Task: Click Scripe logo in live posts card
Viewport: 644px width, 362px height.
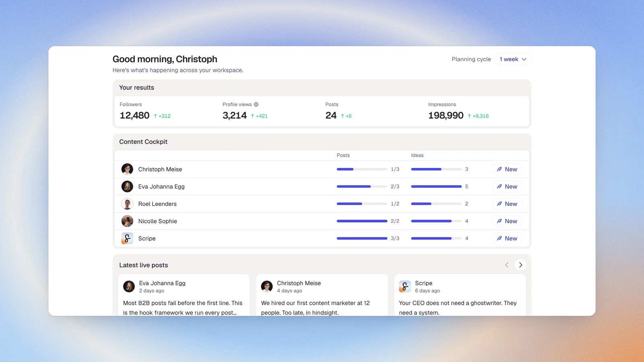Action: click(x=405, y=286)
